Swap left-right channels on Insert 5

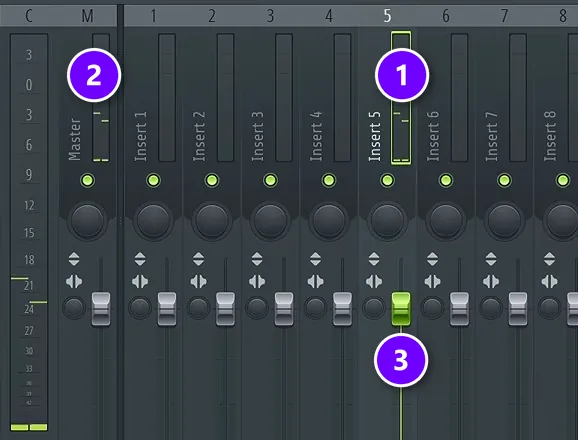pyautogui.click(x=374, y=282)
